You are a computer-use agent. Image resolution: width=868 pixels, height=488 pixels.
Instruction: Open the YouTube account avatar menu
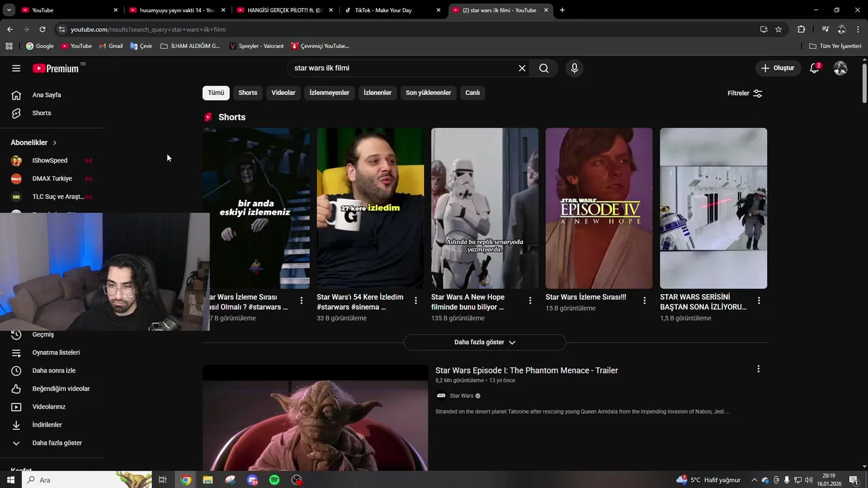[x=840, y=68]
